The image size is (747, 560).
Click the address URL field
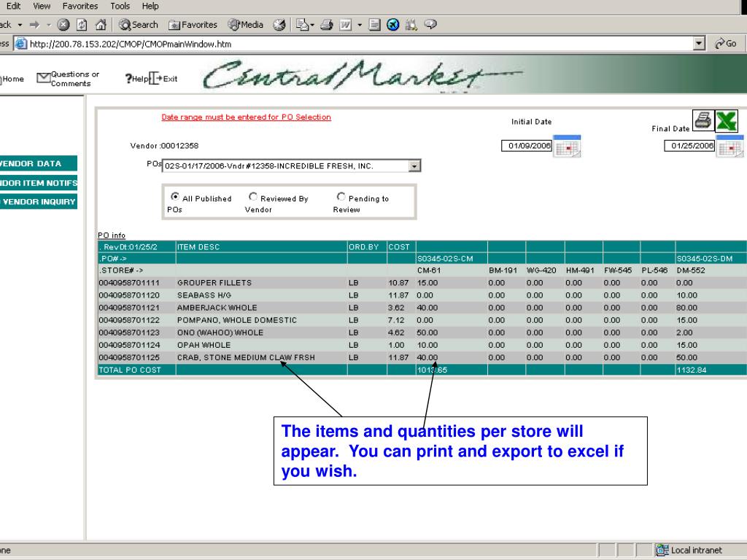pyautogui.click(x=352, y=44)
